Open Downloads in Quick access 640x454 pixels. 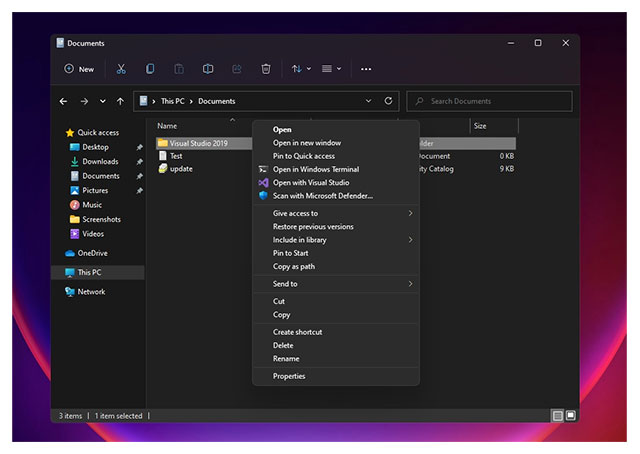pos(99,161)
